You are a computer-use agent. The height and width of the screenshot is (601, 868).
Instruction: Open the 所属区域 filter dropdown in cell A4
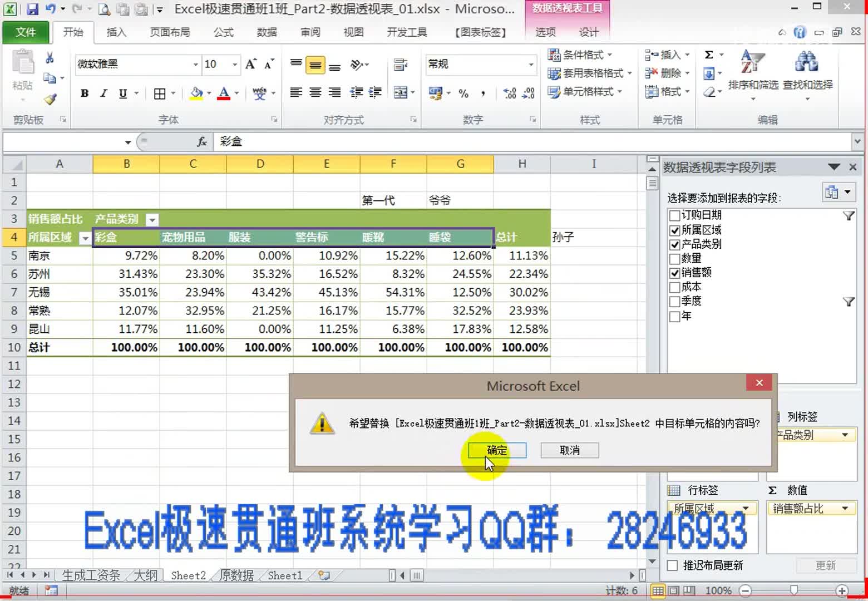coord(85,238)
